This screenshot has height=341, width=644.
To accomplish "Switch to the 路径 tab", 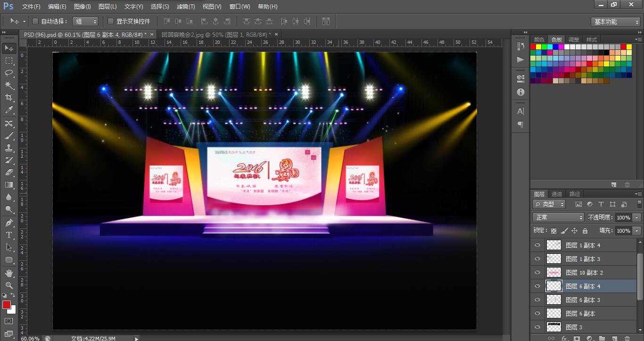I will 575,194.
